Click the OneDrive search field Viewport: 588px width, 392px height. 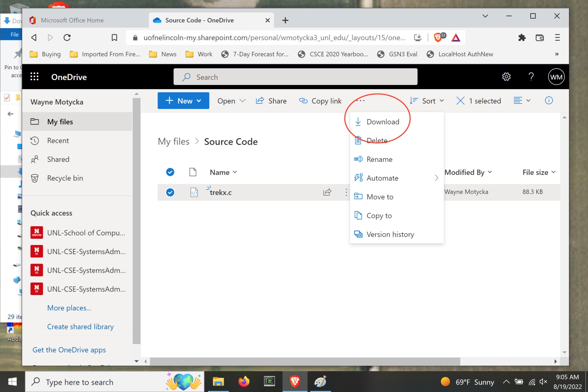(x=295, y=77)
